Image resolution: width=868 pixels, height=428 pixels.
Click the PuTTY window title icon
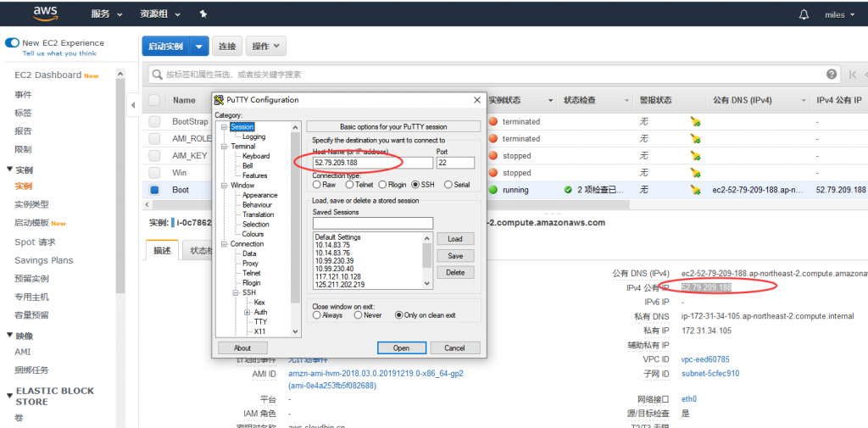click(x=220, y=100)
